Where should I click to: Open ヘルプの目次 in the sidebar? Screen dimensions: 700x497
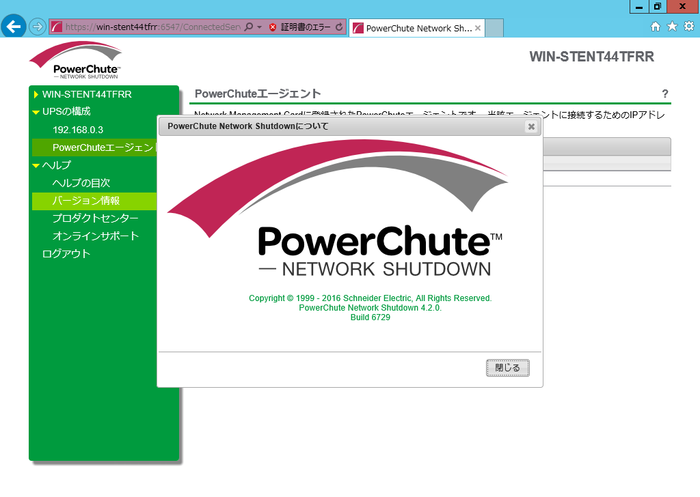(81, 183)
